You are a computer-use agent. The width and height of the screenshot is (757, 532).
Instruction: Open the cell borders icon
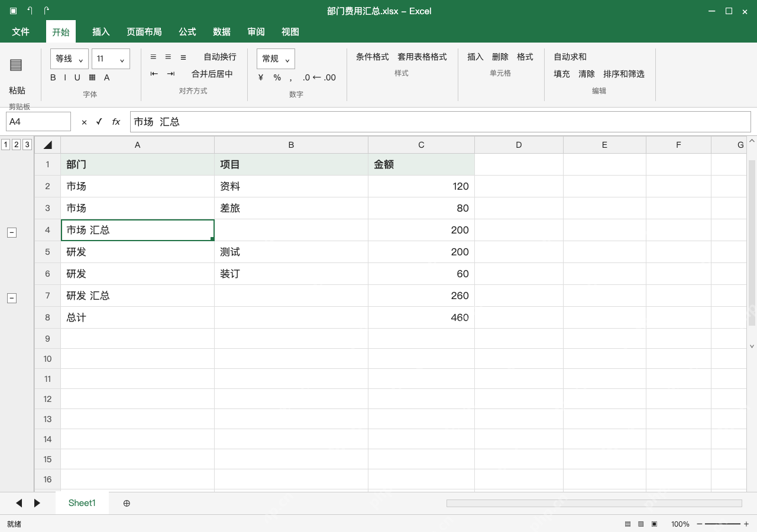92,77
